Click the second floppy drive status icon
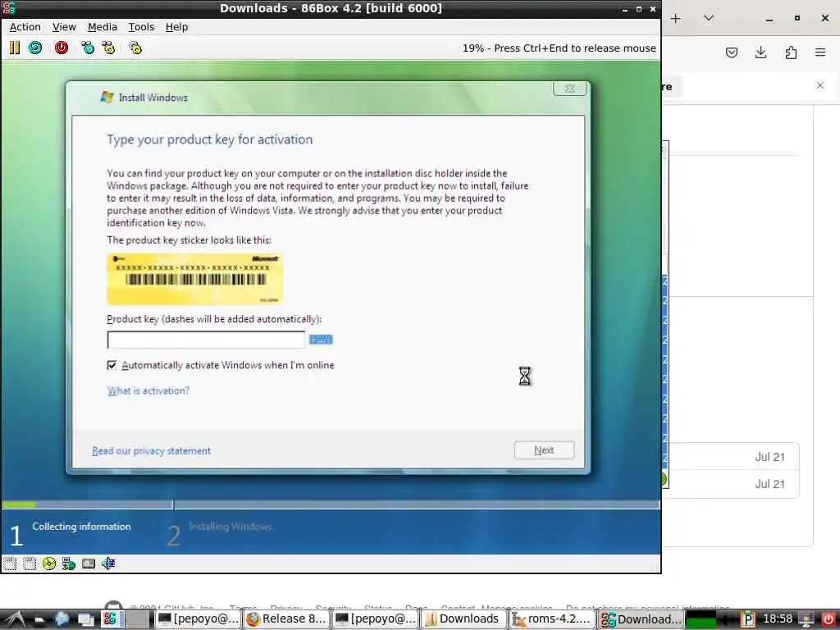Screen dimensions: 840x630 (x=30, y=563)
